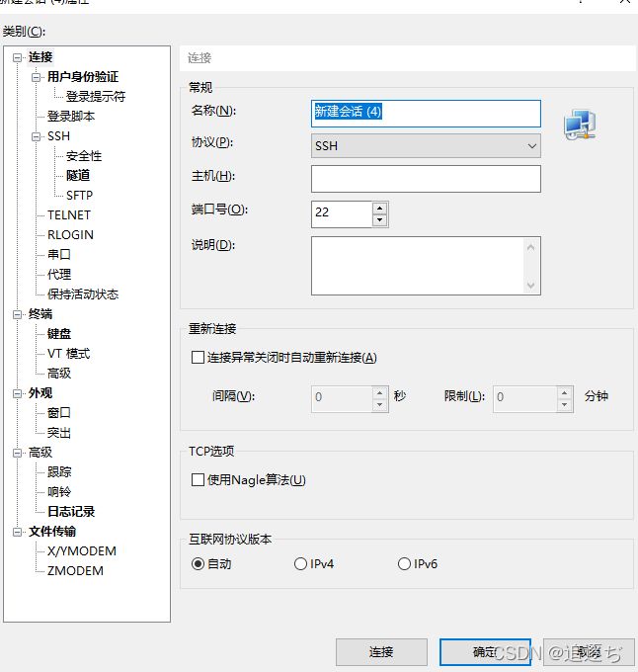This screenshot has height=672, width=638.
Task: Collapse the 外观 tree node
Action: [x=17, y=393]
